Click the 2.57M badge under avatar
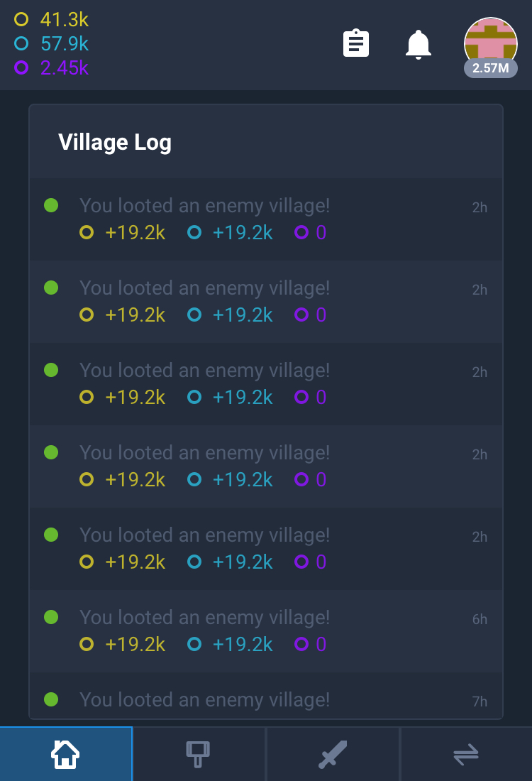 coord(490,69)
